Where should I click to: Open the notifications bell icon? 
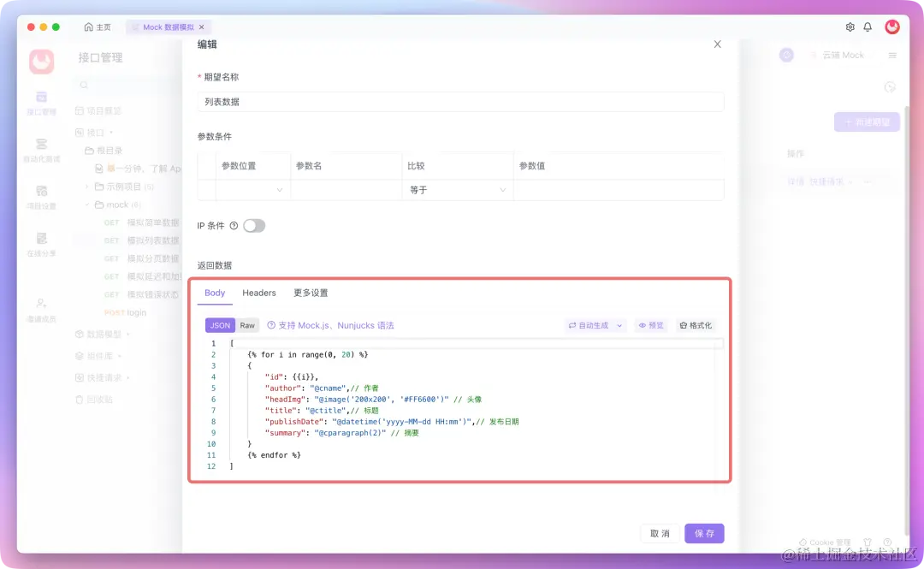pos(868,27)
